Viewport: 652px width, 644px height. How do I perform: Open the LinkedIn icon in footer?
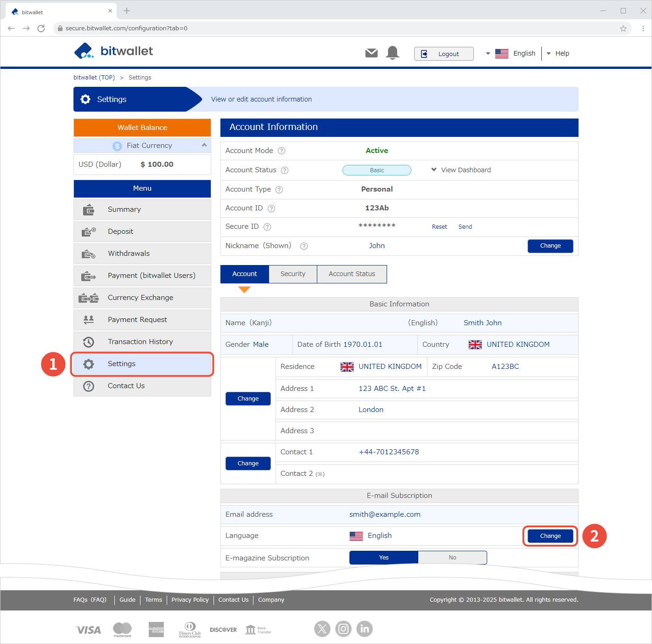[365, 628]
